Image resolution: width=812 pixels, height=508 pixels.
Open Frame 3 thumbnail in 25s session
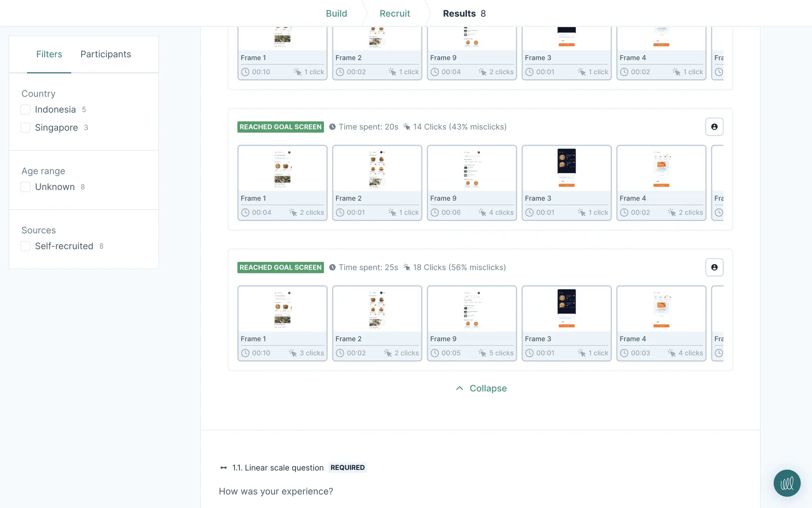pos(566,309)
